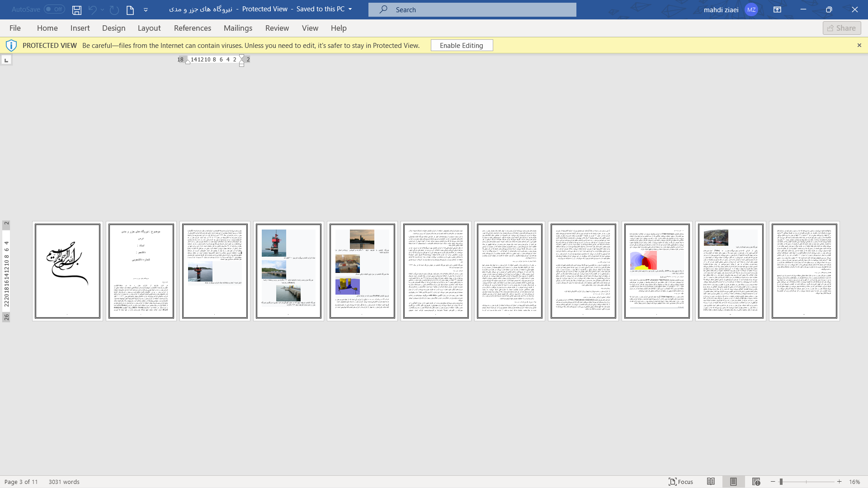This screenshot has height=488, width=868.
Task: Click the indent marker on ruler
Action: click(x=242, y=60)
